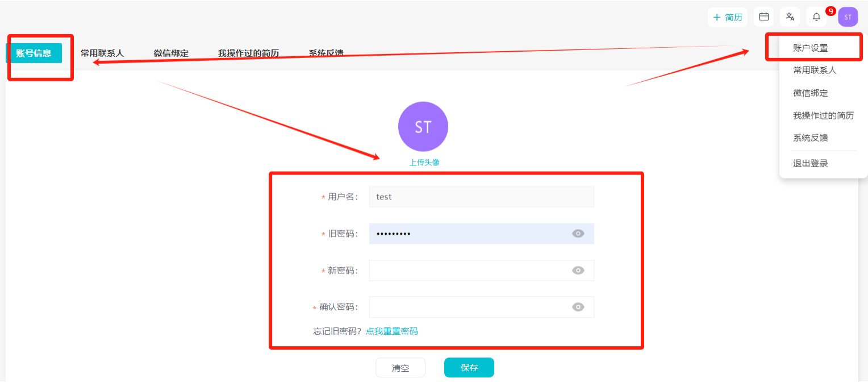
Task: Click the 上传头像 link
Action: coord(424,162)
